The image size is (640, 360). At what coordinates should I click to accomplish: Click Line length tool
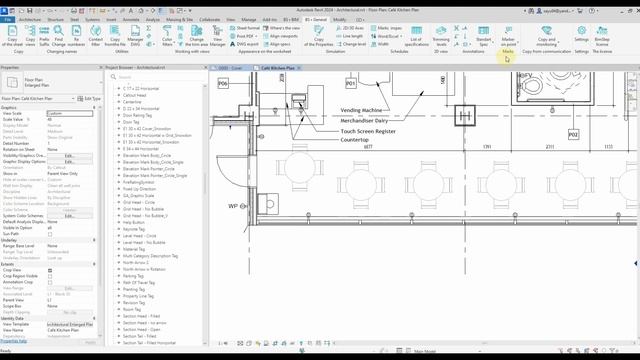[349, 36]
